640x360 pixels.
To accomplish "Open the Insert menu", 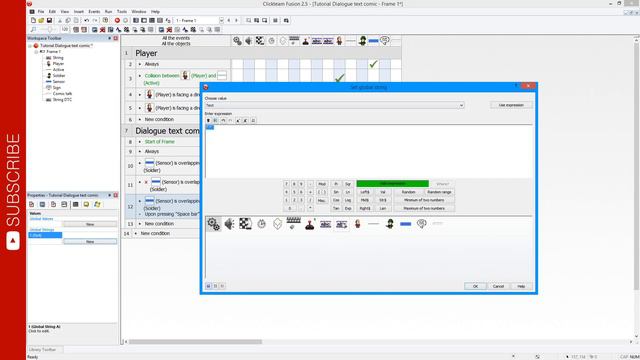I will click(79, 11).
